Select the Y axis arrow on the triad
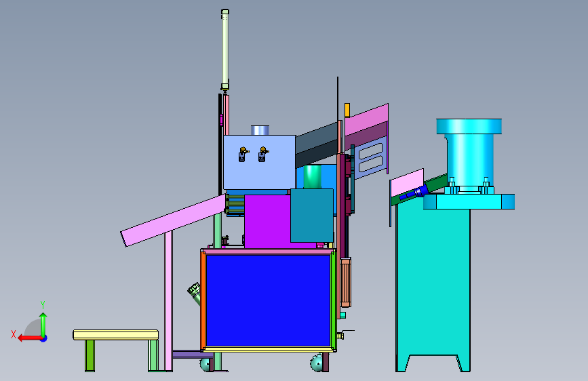 [x=43, y=324]
